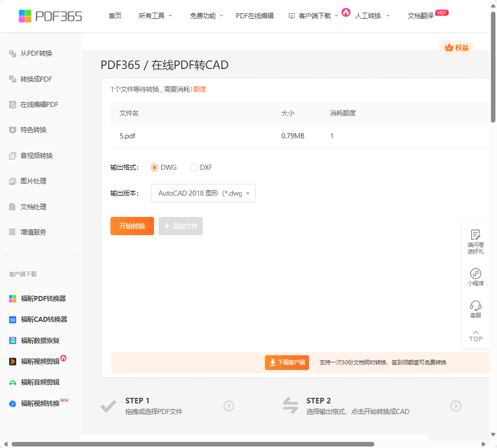Expand the 人工转换 menu
The image size is (497, 448).
tap(372, 16)
